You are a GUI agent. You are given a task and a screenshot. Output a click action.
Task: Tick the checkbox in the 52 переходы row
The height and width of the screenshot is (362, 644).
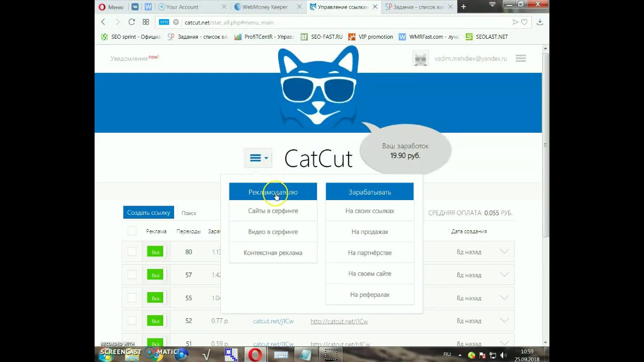pos(132,320)
